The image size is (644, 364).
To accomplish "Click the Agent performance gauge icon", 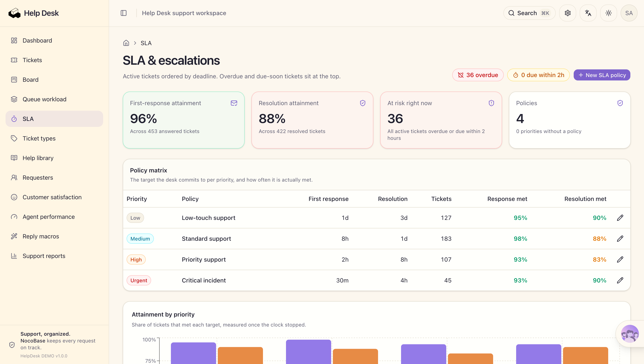I will click(x=14, y=216).
